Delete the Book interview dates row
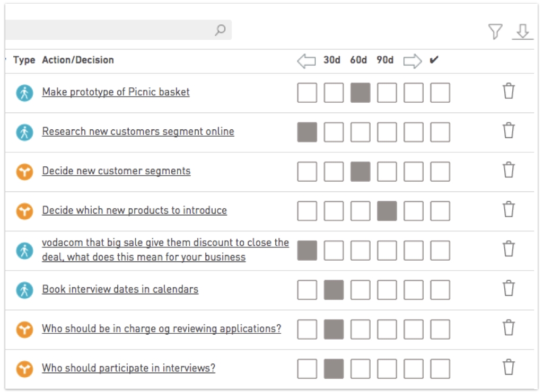 coord(509,288)
